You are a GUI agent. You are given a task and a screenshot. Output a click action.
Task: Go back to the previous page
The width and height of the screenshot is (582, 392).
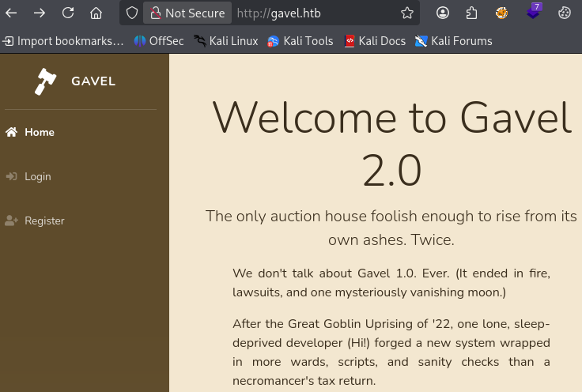(x=11, y=13)
